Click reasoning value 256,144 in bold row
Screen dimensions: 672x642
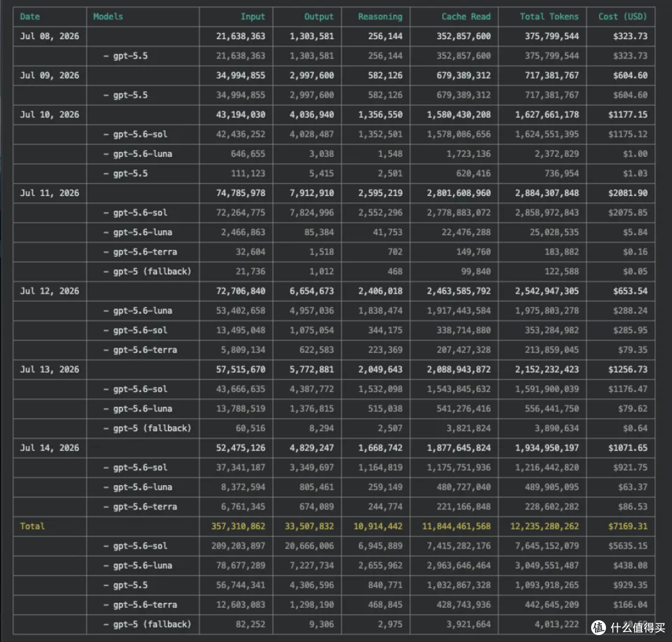[385, 37]
